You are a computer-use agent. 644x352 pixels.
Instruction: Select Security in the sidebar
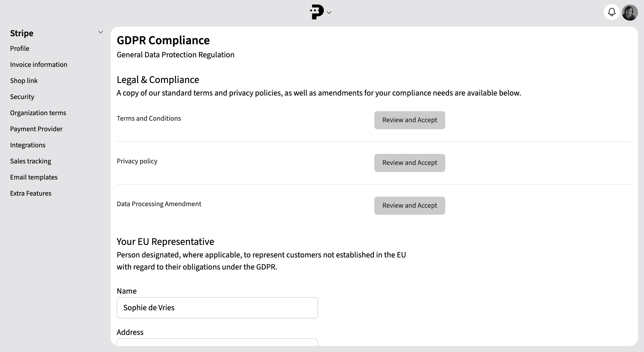pyautogui.click(x=22, y=97)
